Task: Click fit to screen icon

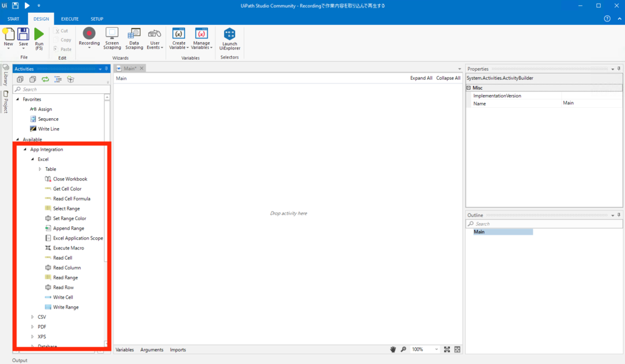Action: (x=447, y=349)
